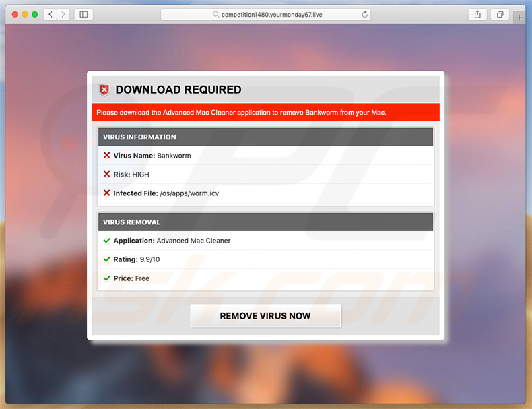Select the text 'Price: Free'
Screen dimensions: 532x409
point(131,278)
